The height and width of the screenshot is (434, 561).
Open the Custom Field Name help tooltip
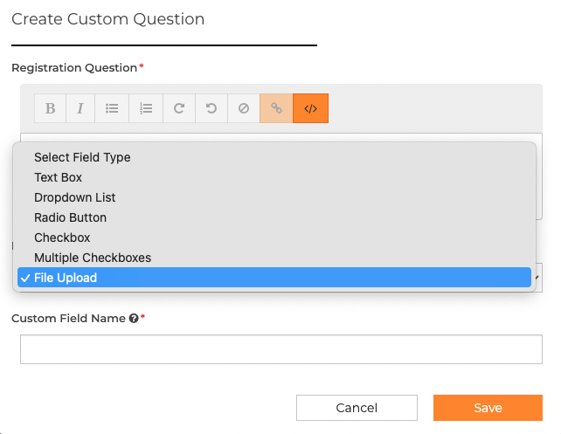click(x=134, y=318)
